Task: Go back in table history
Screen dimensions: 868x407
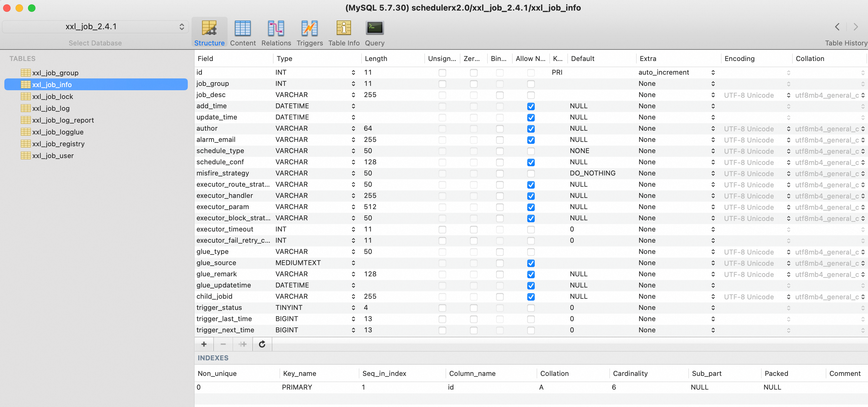Action: 837,27
